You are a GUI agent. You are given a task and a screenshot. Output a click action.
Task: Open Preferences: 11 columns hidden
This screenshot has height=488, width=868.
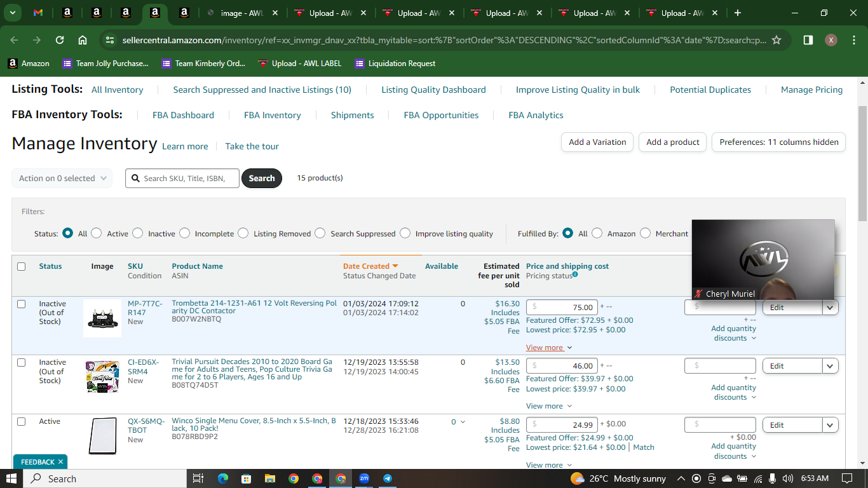click(779, 142)
